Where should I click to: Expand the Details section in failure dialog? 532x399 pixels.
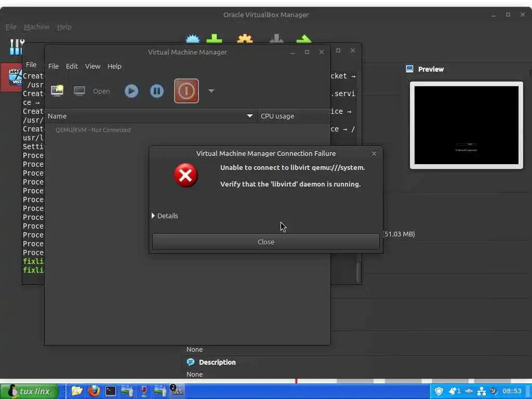(x=165, y=216)
